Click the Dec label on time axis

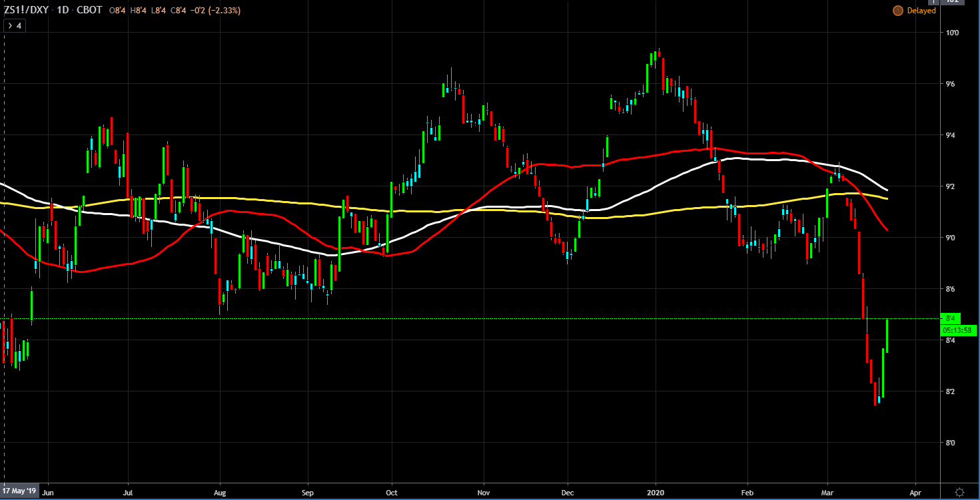568,494
